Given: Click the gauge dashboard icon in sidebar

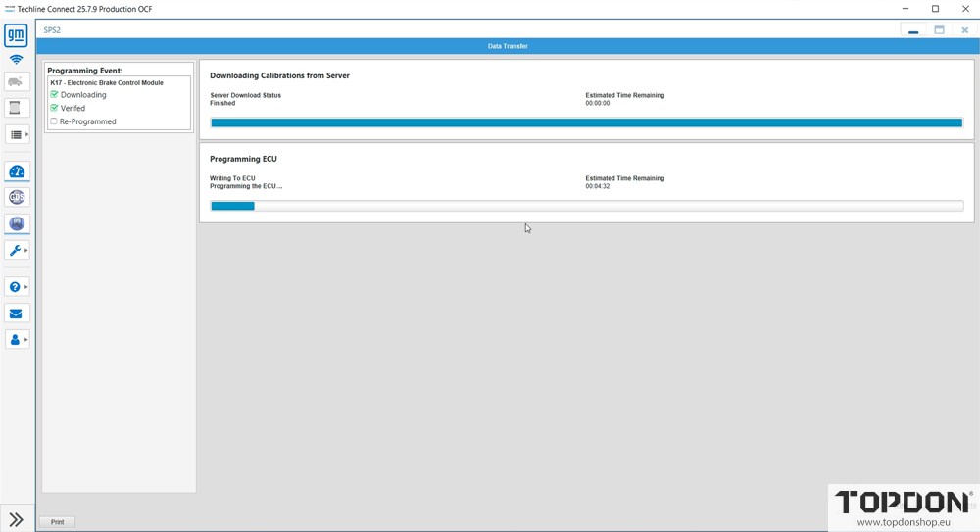Looking at the screenshot, I should pyautogui.click(x=16, y=171).
